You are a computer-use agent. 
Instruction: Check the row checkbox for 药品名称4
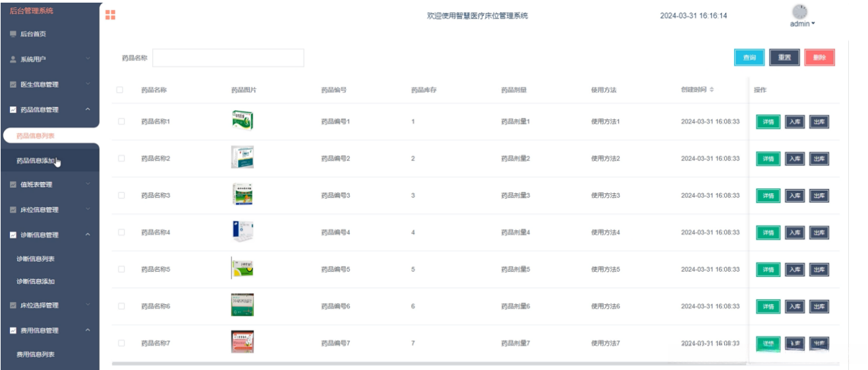tap(121, 232)
